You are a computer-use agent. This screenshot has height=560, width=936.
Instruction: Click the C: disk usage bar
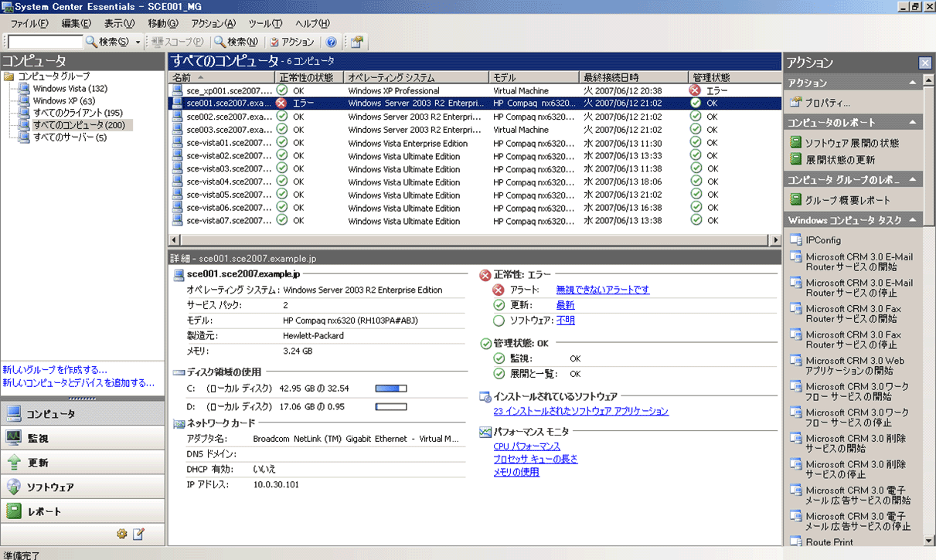tap(391, 389)
